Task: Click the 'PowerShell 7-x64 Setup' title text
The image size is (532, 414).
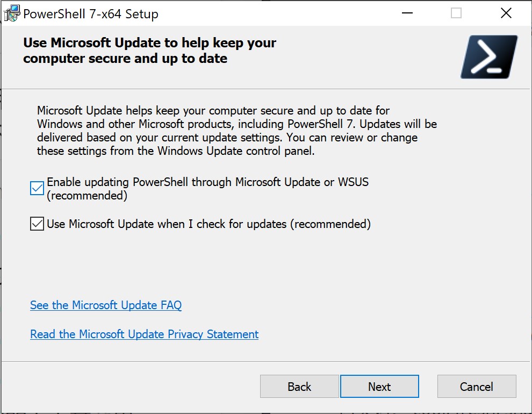Action: (91, 14)
